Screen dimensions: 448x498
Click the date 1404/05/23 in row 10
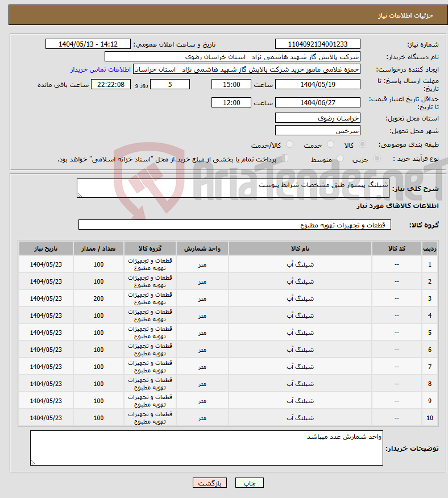point(46,418)
